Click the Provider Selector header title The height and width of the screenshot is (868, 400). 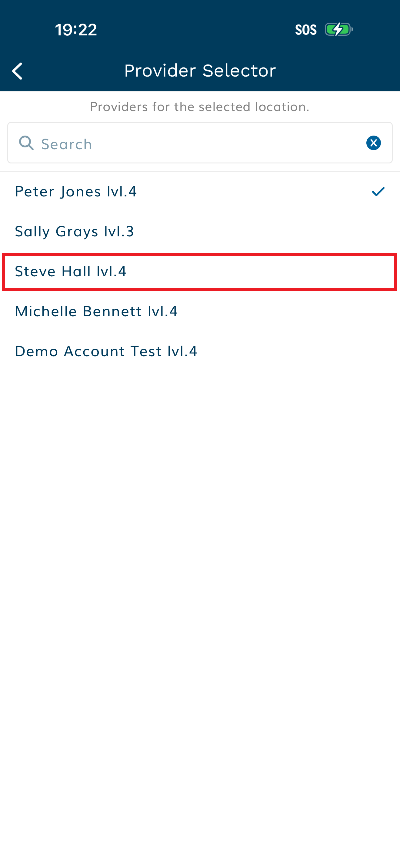pos(200,71)
